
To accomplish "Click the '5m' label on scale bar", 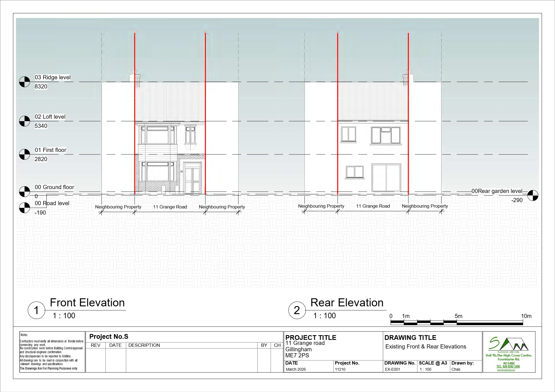I will point(458,316).
